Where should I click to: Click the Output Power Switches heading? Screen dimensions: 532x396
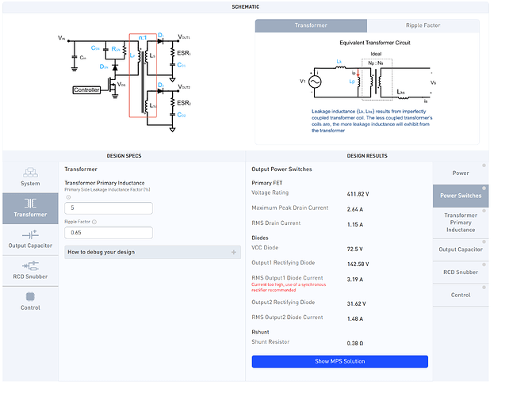281,169
